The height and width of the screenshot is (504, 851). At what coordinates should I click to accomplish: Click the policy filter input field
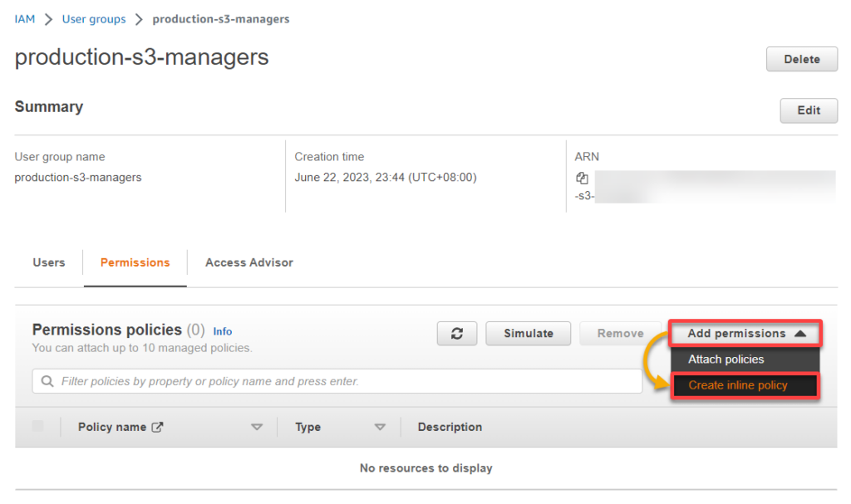click(332, 382)
